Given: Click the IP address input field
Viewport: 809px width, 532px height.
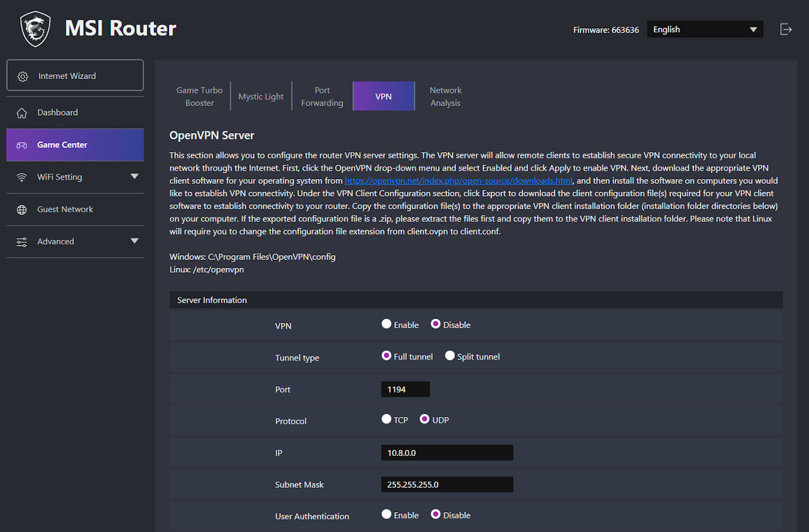Looking at the screenshot, I should click(x=447, y=453).
